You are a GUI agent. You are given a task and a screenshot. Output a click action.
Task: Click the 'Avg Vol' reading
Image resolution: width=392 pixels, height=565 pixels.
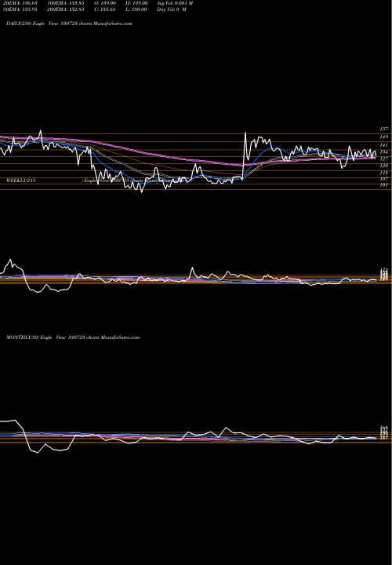(x=175, y=3)
